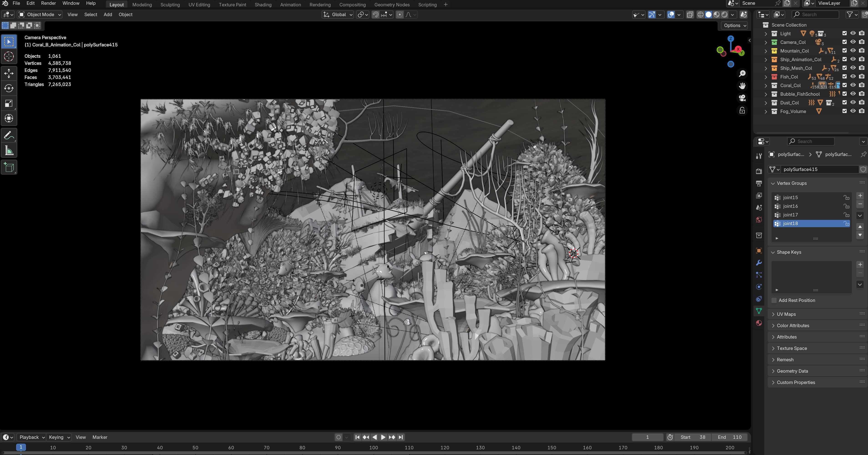Select the Annotate pencil tool

coord(9,135)
